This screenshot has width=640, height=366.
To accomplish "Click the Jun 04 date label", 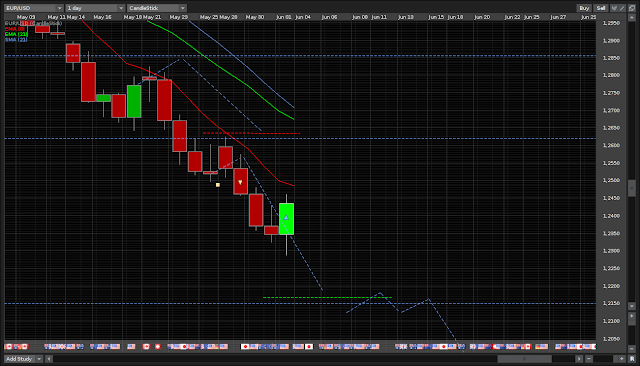I will [303, 17].
